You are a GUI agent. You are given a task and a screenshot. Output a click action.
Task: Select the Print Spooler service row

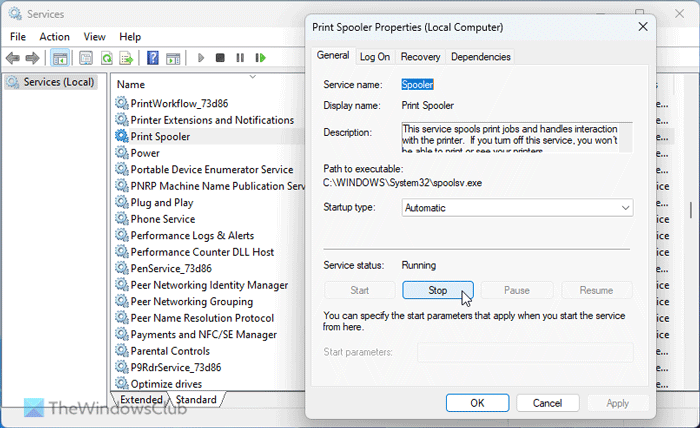(x=160, y=136)
